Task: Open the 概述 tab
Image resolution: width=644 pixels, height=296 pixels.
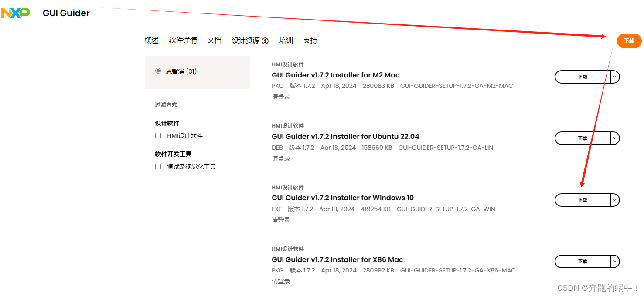Action: click(151, 40)
